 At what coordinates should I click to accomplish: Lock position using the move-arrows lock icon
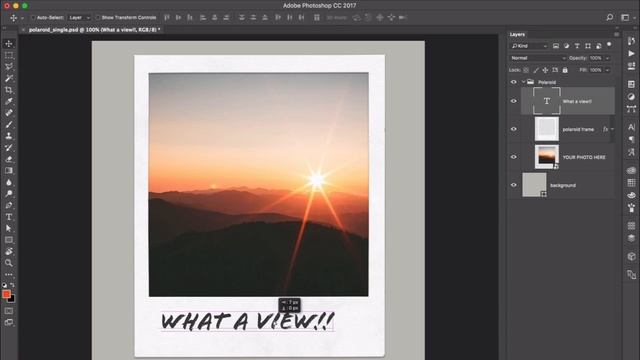[x=545, y=70]
